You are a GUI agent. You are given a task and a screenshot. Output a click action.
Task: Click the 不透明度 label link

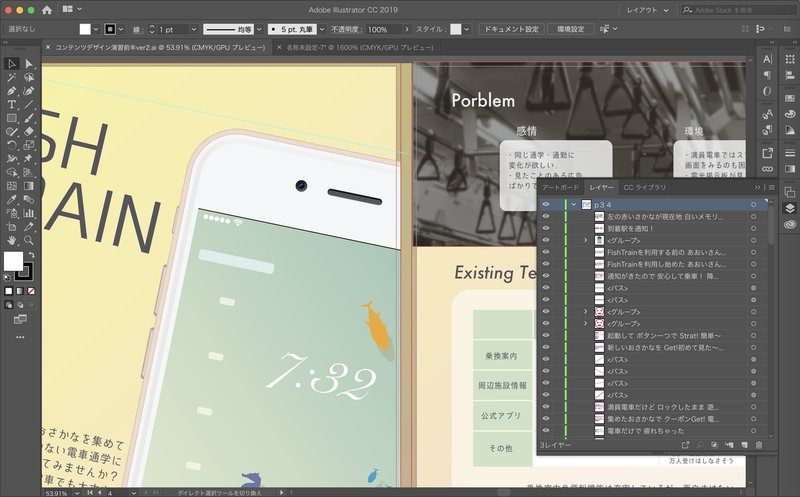pyautogui.click(x=346, y=30)
